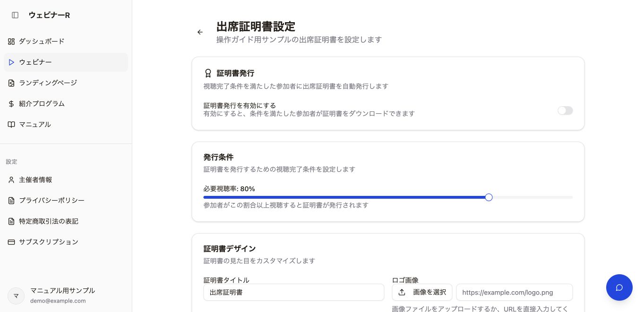The width and height of the screenshot is (644, 312).
Task: Click the マ user avatar circle
Action: (x=16, y=296)
